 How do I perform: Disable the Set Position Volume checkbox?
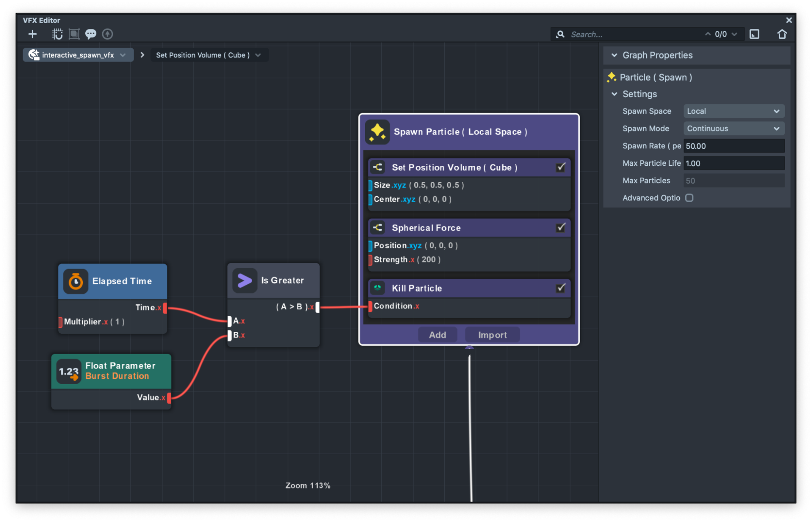click(561, 167)
